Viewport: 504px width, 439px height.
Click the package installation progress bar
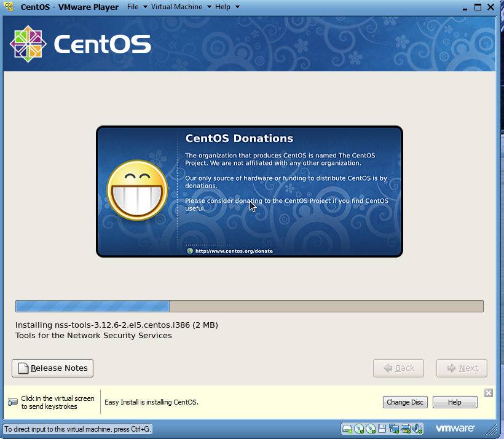[x=250, y=306]
